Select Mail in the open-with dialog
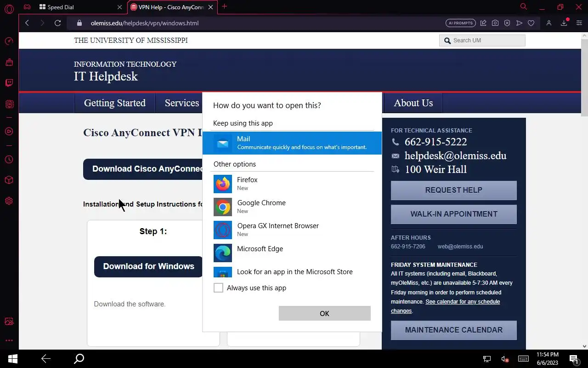The image size is (588, 368). pyautogui.click(x=292, y=143)
